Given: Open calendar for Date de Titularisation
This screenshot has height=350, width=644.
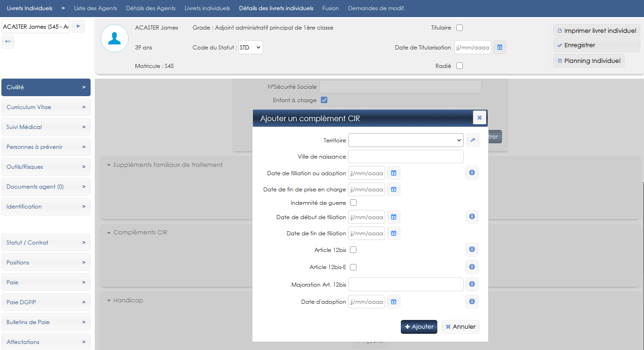Looking at the screenshot, I should click(x=499, y=47).
